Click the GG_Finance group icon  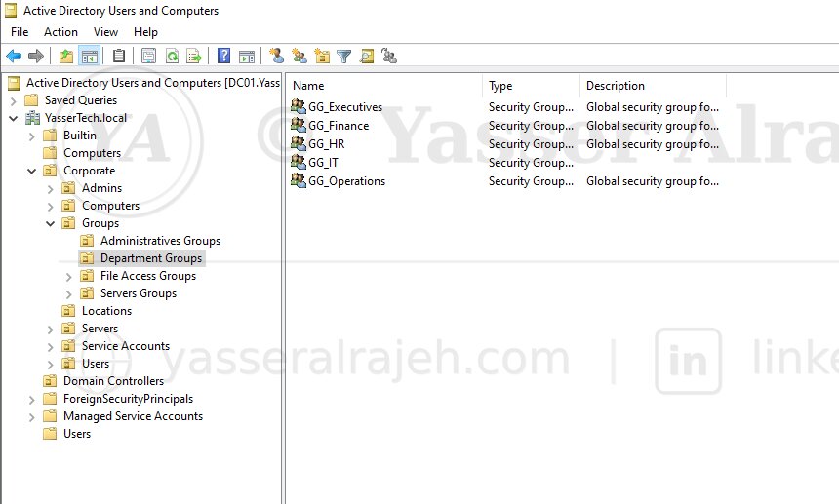click(x=298, y=125)
